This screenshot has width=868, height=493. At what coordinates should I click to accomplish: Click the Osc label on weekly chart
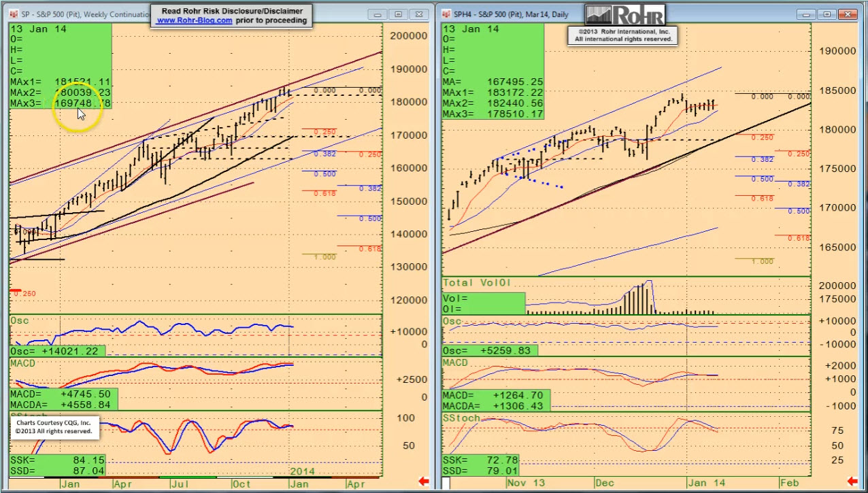[20, 320]
